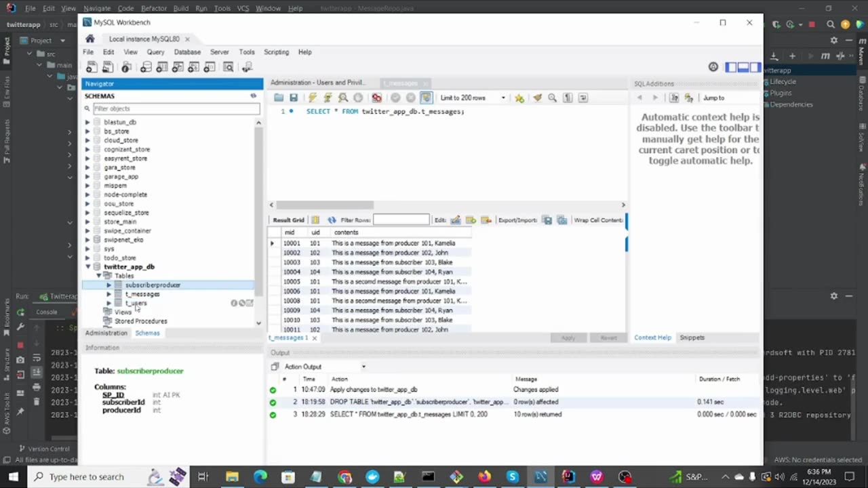Switch to Administration - Users and Privileges tab
The height and width of the screenshot is (488, 868).
click(x=317, y=83)
